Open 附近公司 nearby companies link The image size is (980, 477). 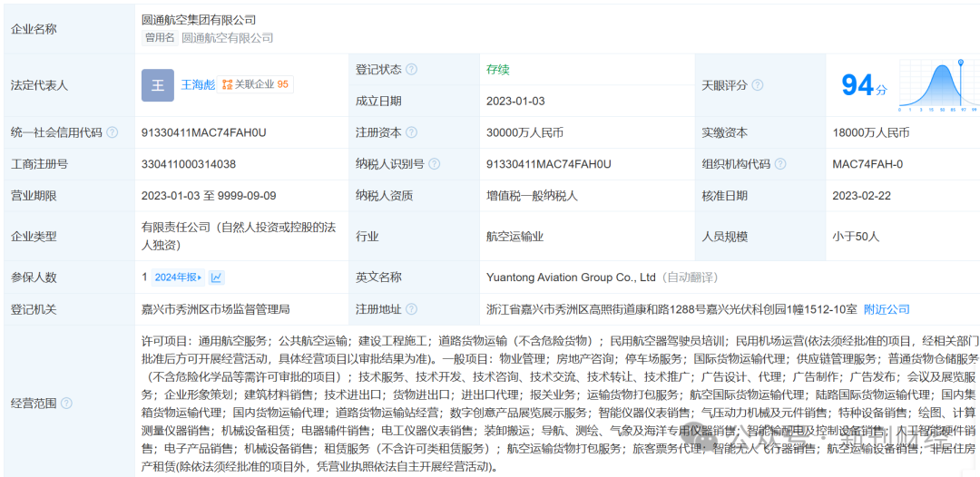tap(887, 309)
